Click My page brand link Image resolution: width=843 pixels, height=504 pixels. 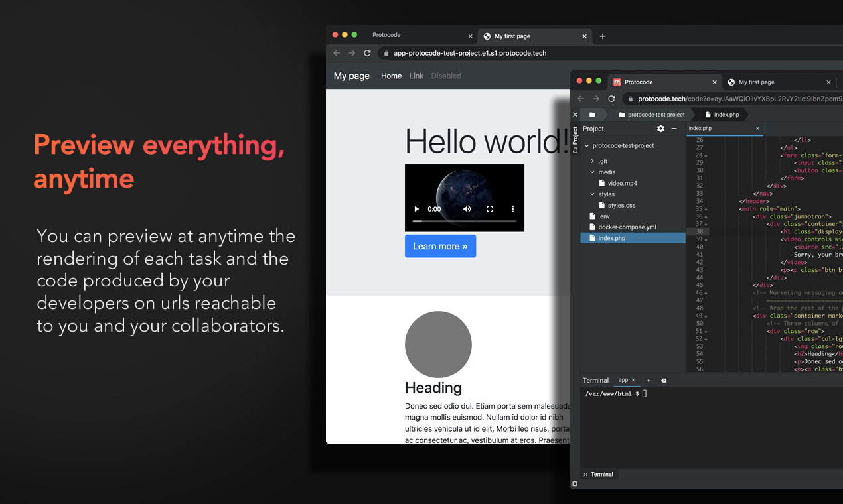[x=352, y=76]
